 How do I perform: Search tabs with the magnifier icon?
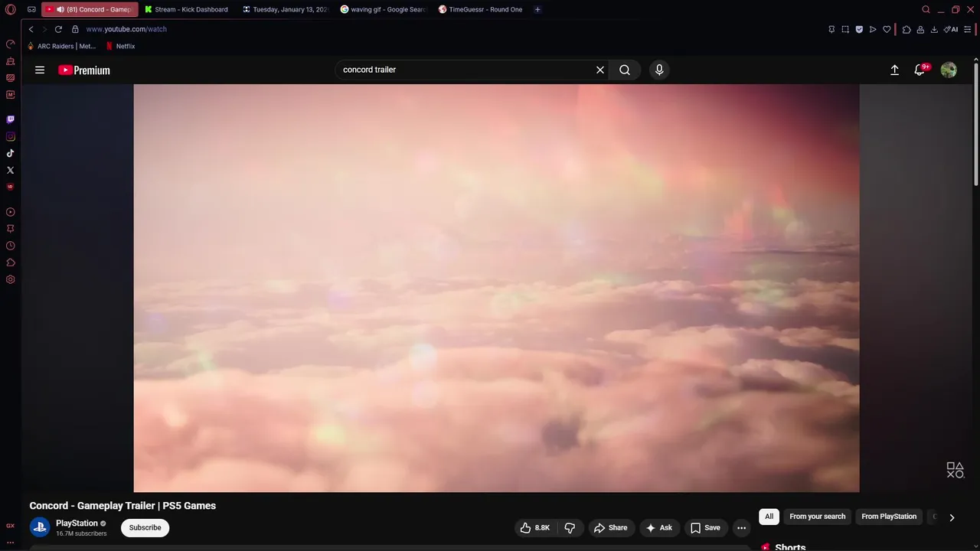926,10
